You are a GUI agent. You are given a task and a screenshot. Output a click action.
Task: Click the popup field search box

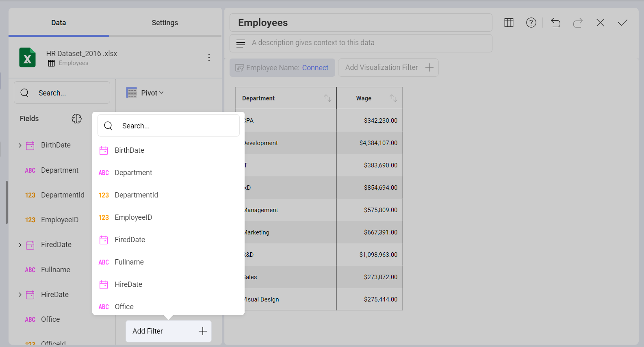click(168, 126)
